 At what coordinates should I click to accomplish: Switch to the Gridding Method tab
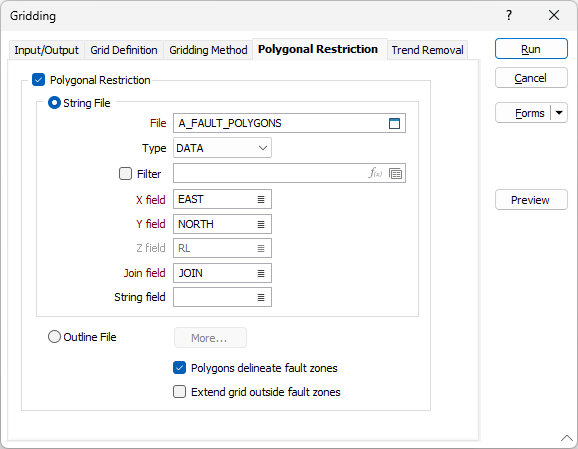[208, 50]
